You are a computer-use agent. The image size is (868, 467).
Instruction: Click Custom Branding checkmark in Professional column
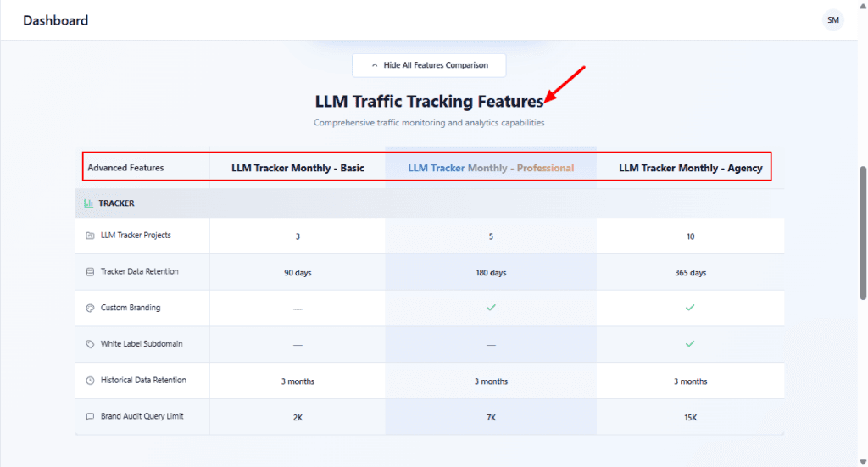[x=491, y=308]
